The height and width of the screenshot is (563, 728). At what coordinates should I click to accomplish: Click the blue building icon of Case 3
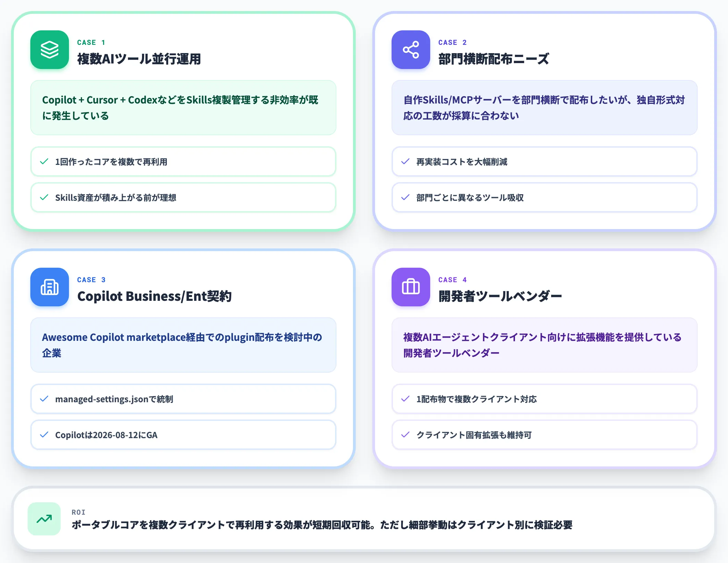point(50,287)
